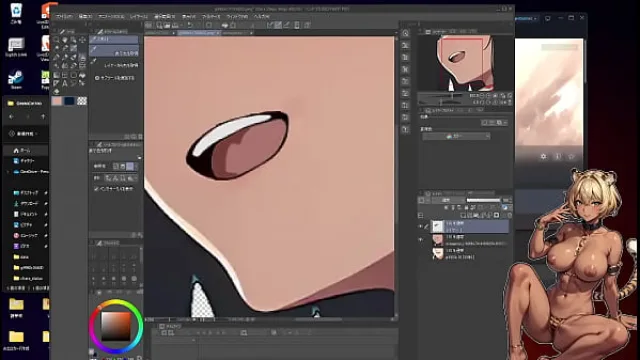Click the Save icon in the command bar

tap(175, 25)
